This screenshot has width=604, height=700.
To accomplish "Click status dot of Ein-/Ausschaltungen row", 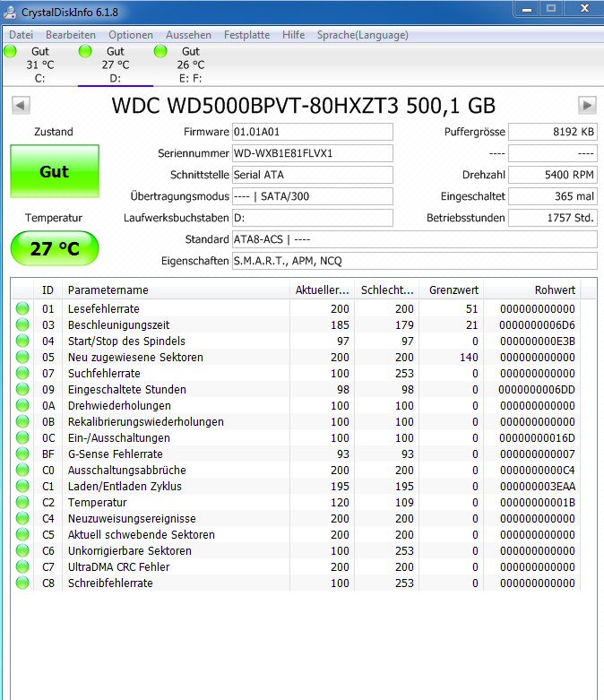I will 22,437.
